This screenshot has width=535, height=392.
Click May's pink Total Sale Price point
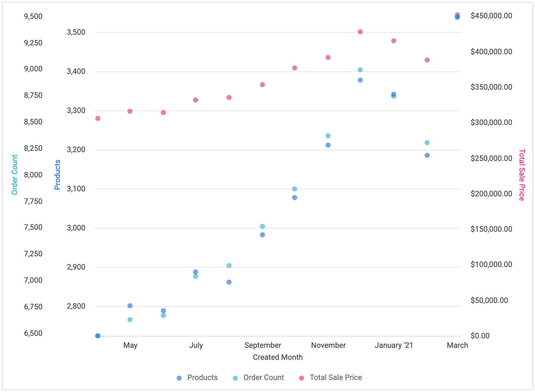(x=130, y=111)
